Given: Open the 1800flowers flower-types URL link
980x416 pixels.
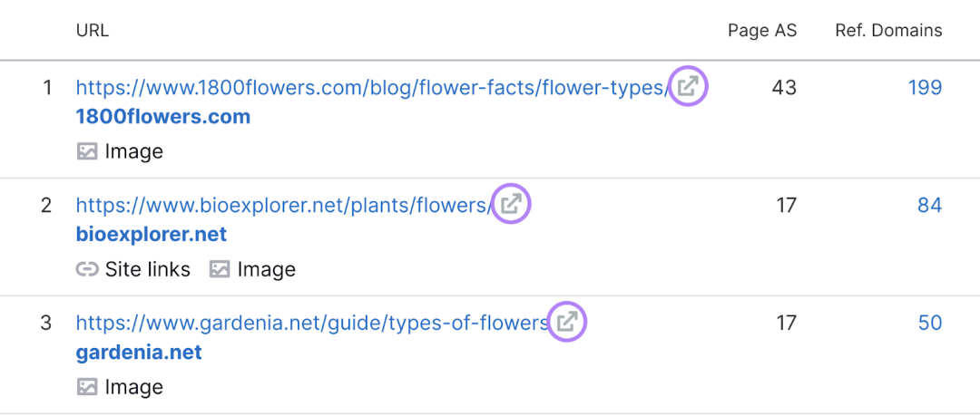Looking at the screenshot, I should click(x=373, y=87).
